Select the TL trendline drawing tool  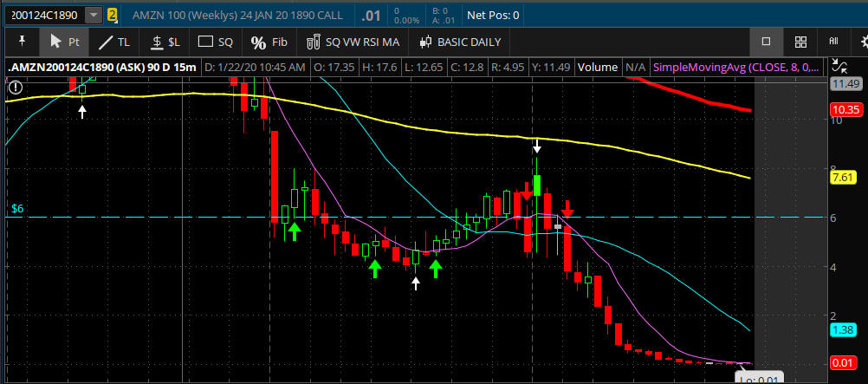[114, 42]
